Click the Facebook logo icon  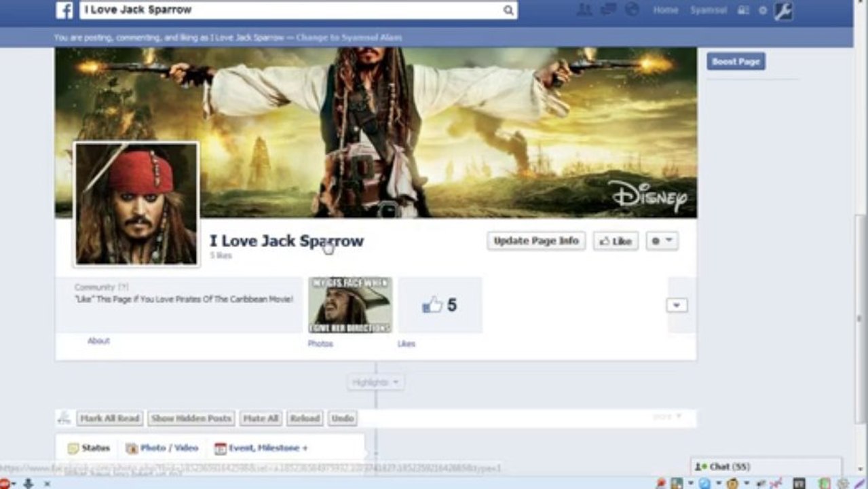click(64, 10)
